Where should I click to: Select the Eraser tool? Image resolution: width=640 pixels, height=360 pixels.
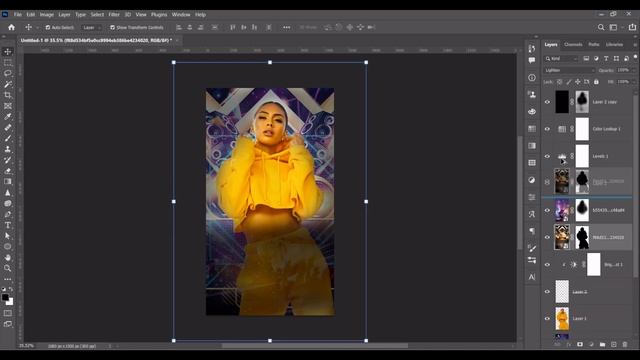point(8,171)
